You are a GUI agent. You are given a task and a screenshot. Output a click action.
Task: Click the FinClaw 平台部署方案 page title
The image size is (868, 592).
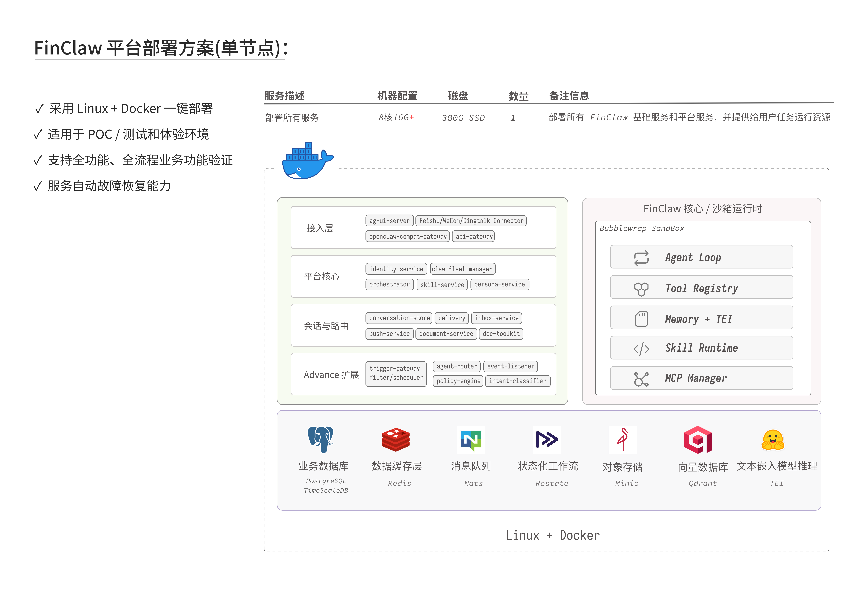pyautogui.click(x=161, y=48)
